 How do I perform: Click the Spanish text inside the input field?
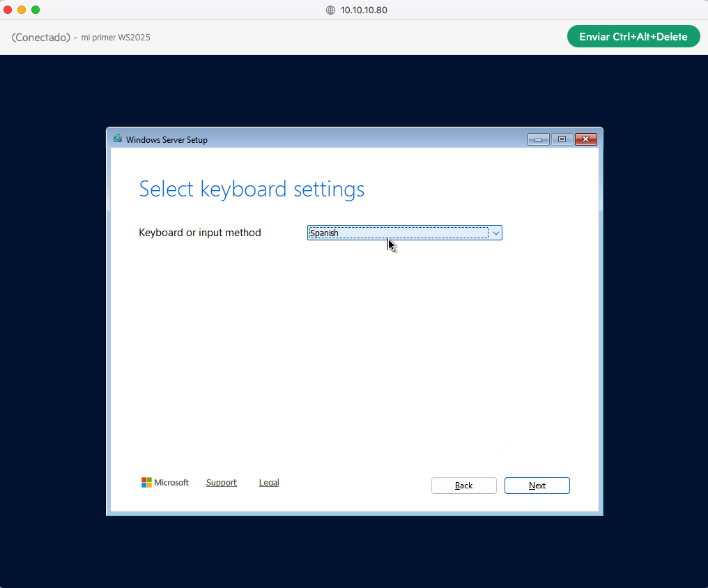pos(324,232)
